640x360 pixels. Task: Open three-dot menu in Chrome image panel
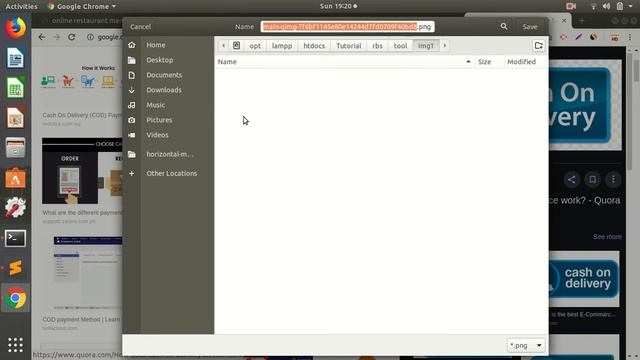tap(613, 180)
